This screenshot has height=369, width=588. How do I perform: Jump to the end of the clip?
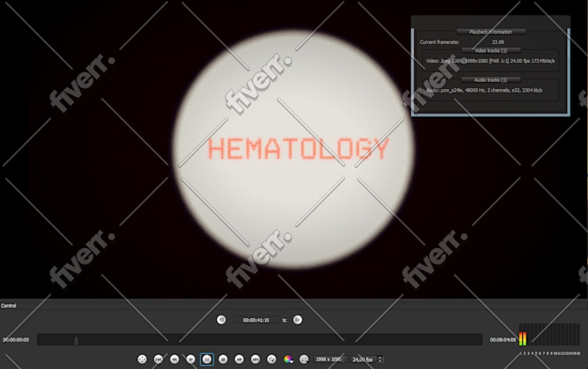pos(255,359)
